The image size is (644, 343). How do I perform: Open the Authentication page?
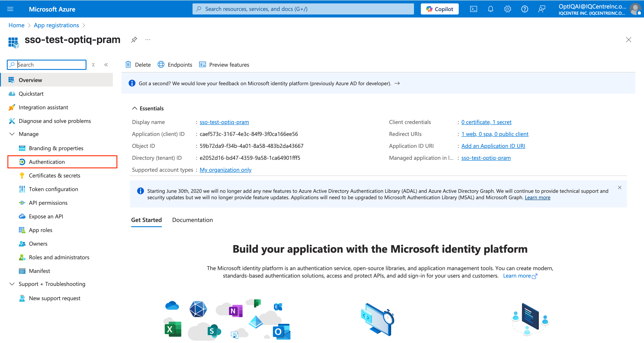point(62,162)
